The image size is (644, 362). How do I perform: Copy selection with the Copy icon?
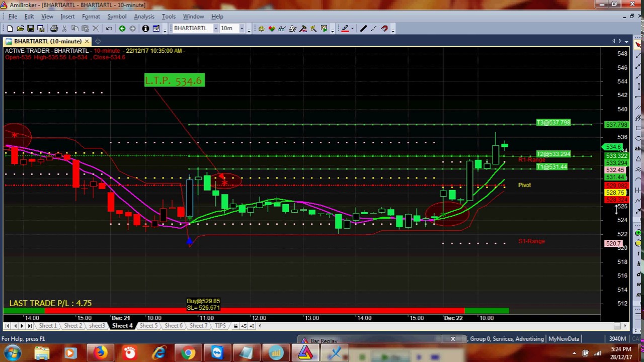pos(75,29)
